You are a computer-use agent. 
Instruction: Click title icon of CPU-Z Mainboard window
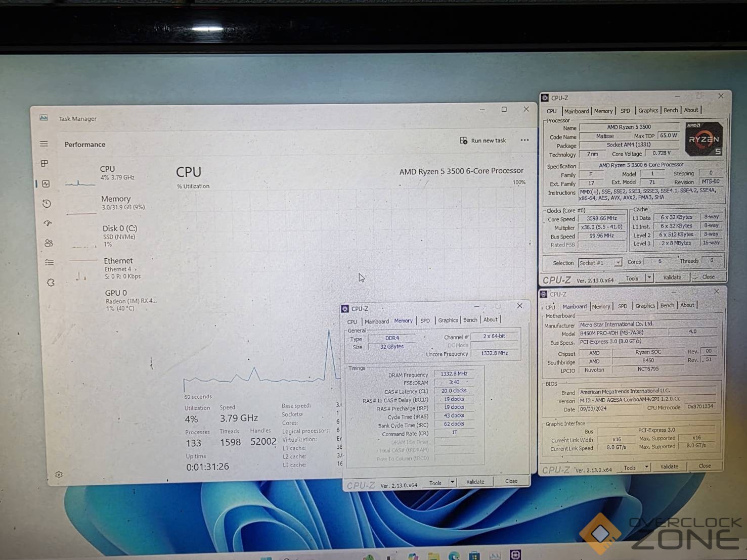click(544, 294)
